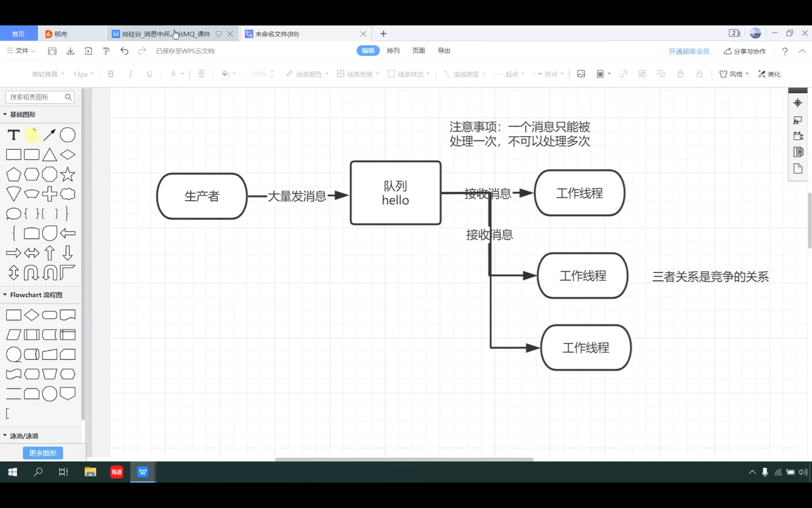Click the unlock icon in toolbar
The width and height of the screenshot is (812, 508).
coord(700,74)
